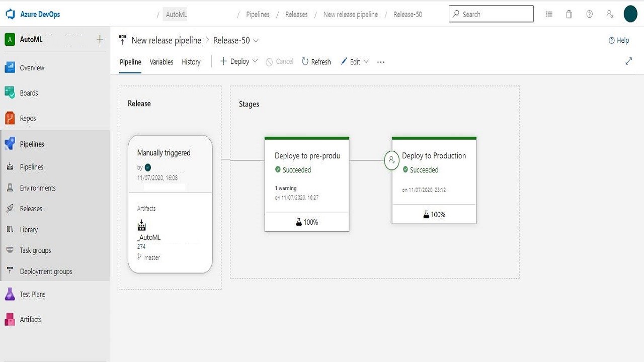Click the _AutoML build artifact icon

pyautogui.click(x=142, y=225)
